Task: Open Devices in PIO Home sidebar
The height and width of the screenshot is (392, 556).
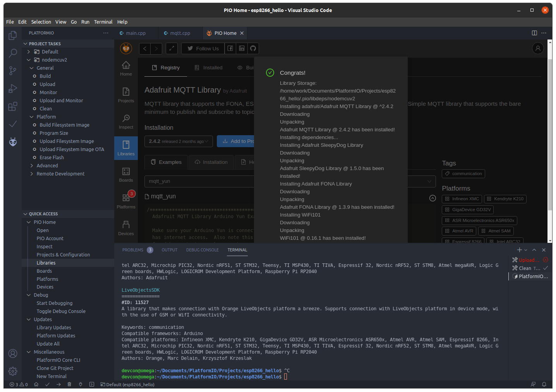Action: [126, 228]
